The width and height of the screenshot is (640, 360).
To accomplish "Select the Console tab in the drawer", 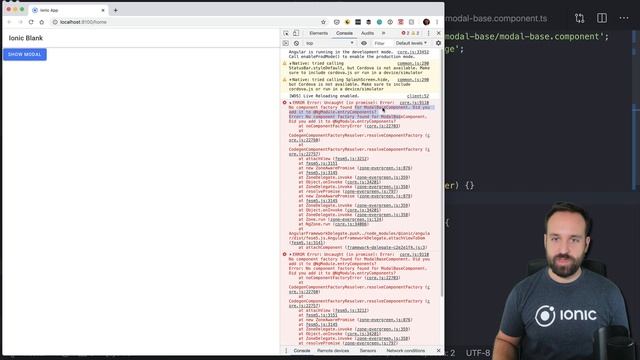I will (302, 351).
